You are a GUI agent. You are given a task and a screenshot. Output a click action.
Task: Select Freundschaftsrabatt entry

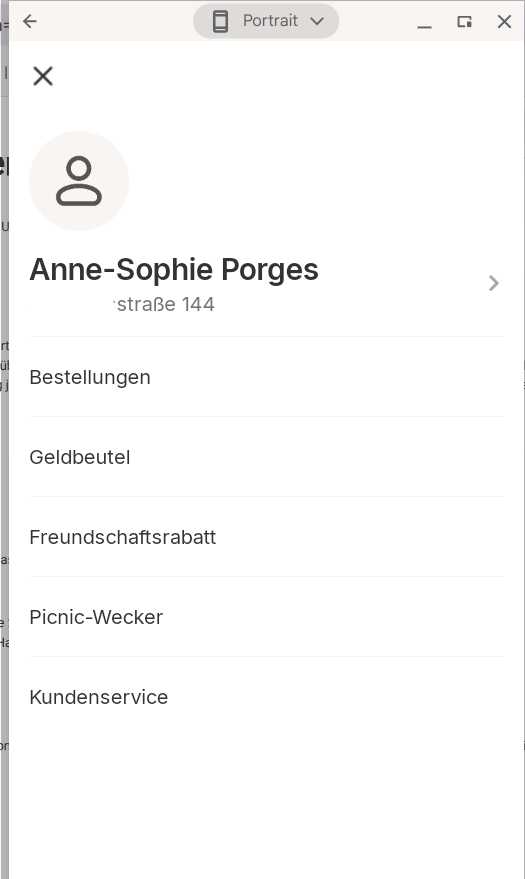pyautogui.click(x=267, y=537)
